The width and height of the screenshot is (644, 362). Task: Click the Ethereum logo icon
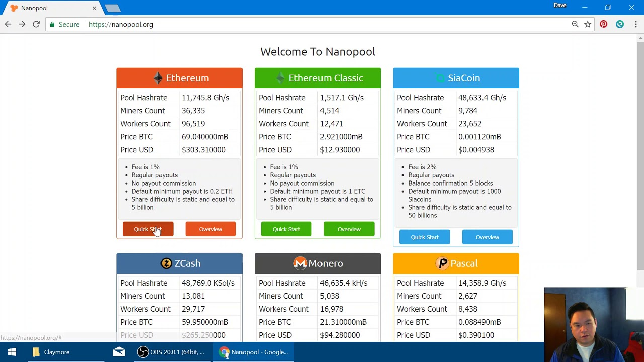coord(158,78)
